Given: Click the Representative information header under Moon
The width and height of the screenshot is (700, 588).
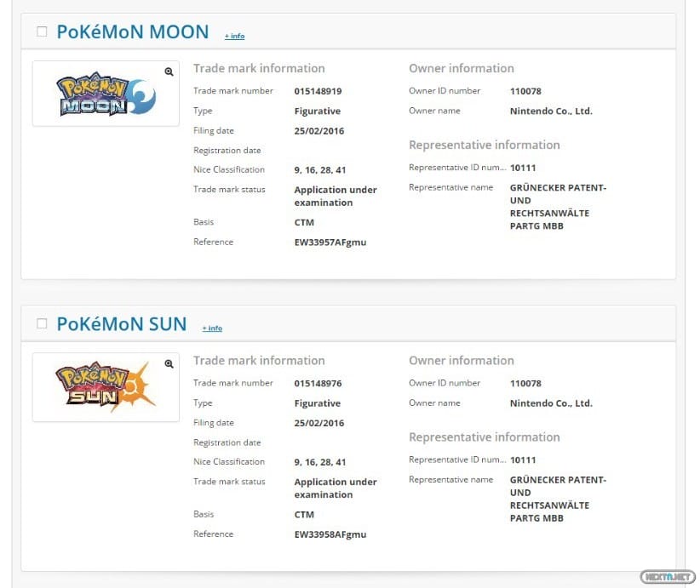Looking at the screenshot, I should pyautogui.click(x=484, y=145).
